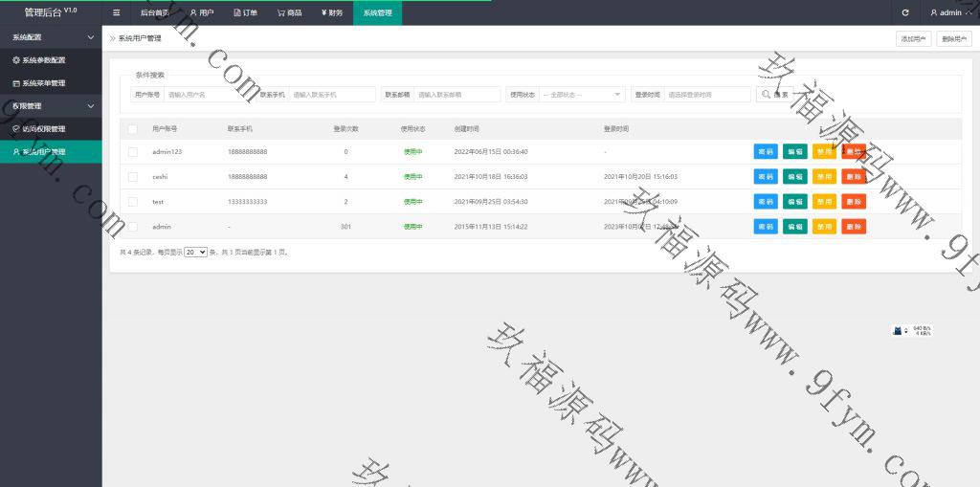Click the refresh icon in the top bar
980x487 pixels.
pyautogui.click(x=905, y=12)
